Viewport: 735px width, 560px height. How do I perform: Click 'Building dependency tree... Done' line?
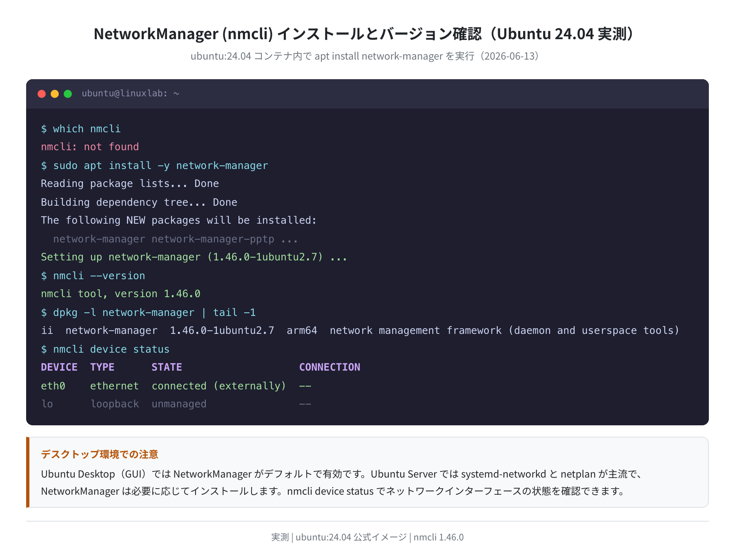pos(139,202)
